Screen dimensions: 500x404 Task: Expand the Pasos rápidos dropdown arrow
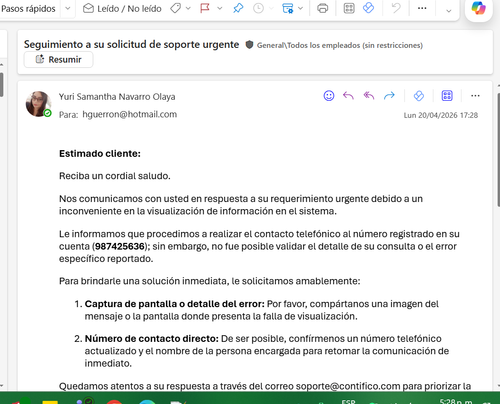click(x=68, y=9)
